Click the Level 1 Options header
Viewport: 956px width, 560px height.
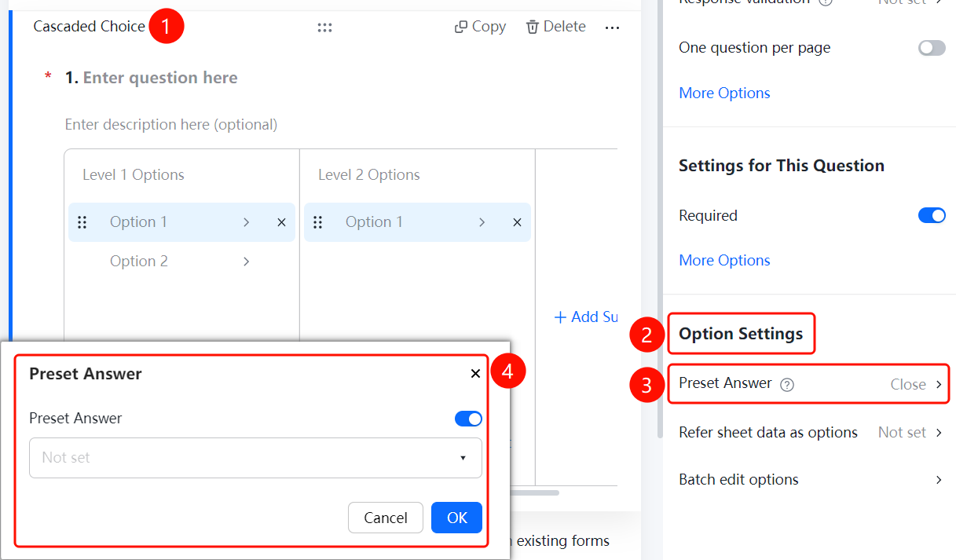point(134,175)
